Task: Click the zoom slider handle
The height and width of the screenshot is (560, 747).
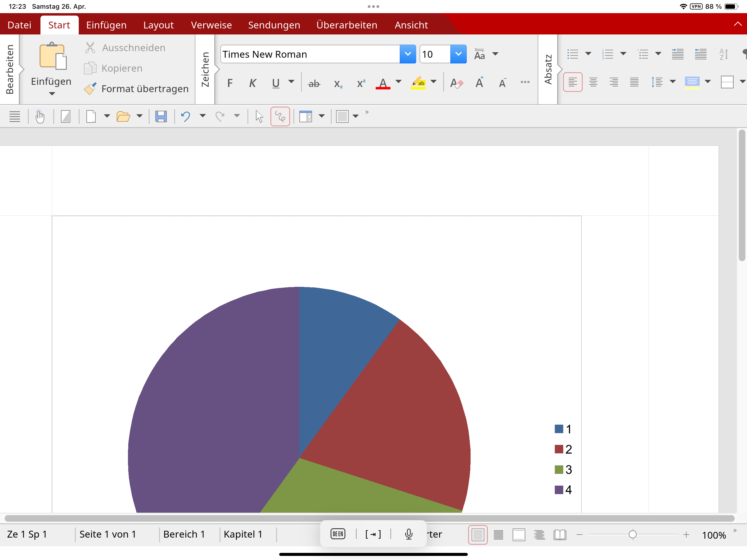Action: 632,535
